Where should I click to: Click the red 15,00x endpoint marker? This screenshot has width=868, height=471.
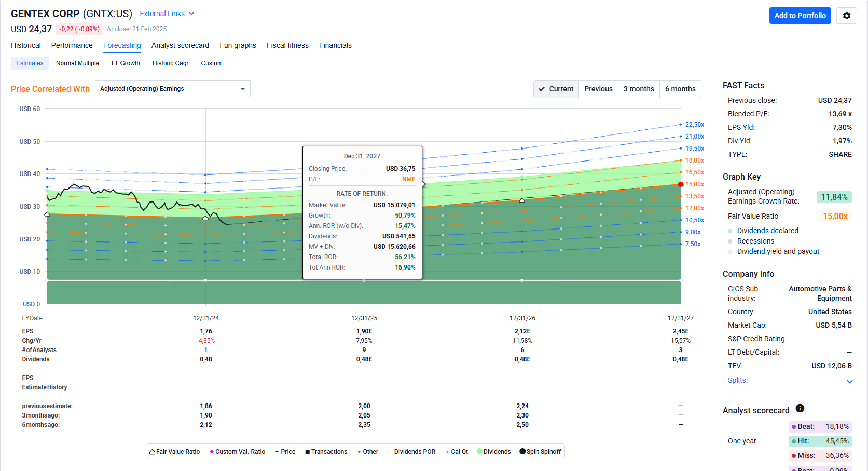[x=681, y=184]
